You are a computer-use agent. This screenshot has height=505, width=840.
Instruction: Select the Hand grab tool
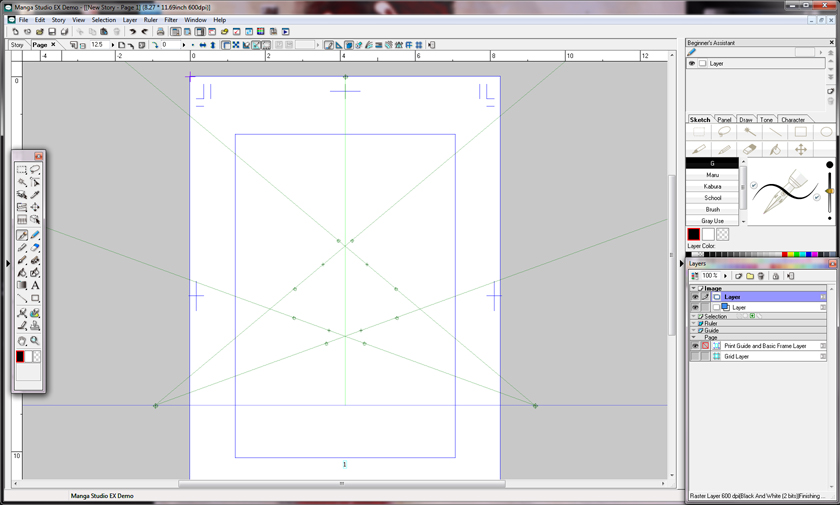pos(22,341)
